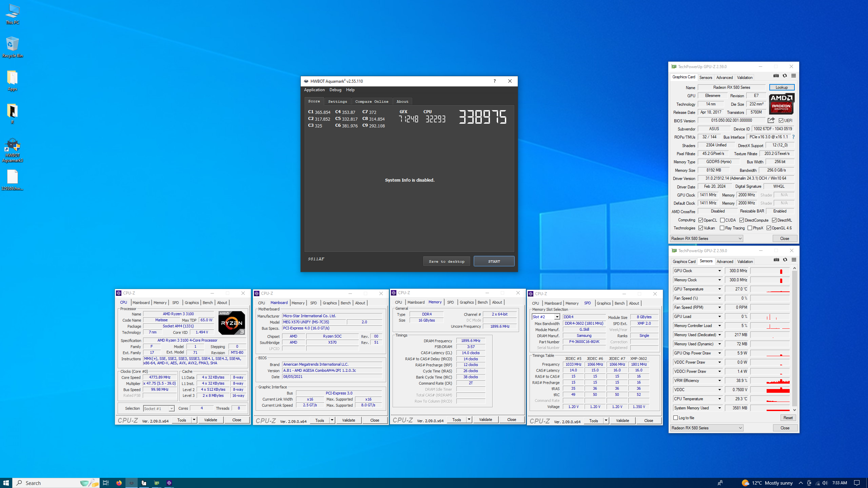The height and width of the screenshot is (488, 868).
Task: Click the bus interface question mark icon
Action: click(x=793, y=137)
